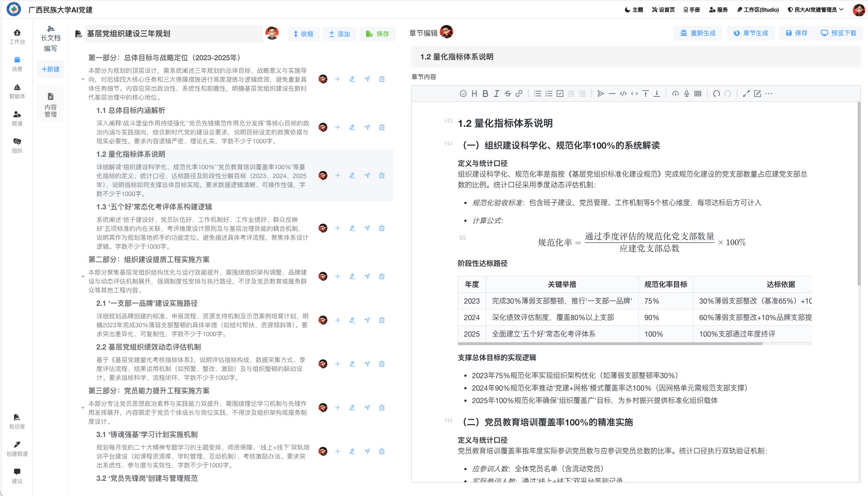Toggle edit mode icon in editor toolbar
The image size is (868, 496).
pyautogui.click(x=757, y=94)
